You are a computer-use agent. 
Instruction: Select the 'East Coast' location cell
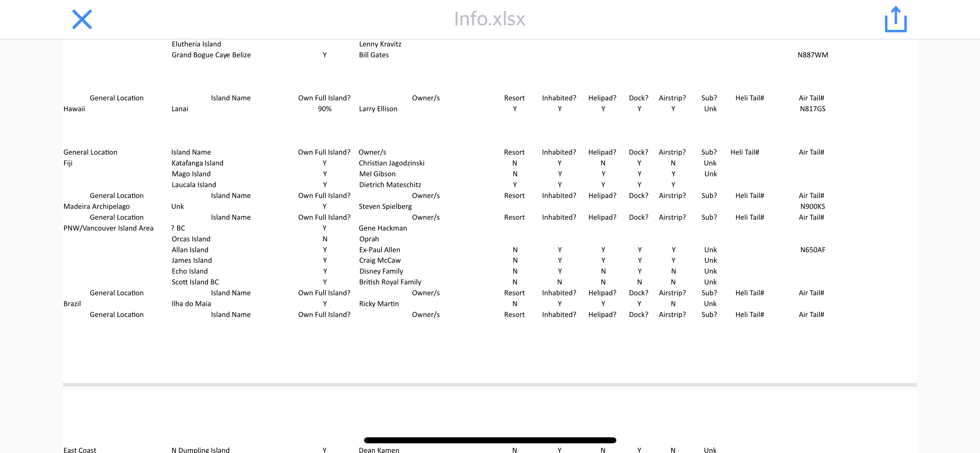click(x=80, y=450)
